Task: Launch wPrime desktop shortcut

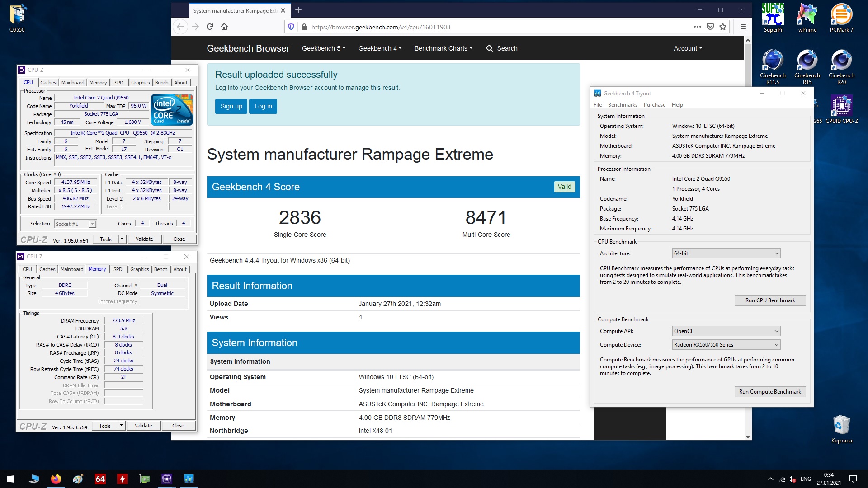Action: 807,18
